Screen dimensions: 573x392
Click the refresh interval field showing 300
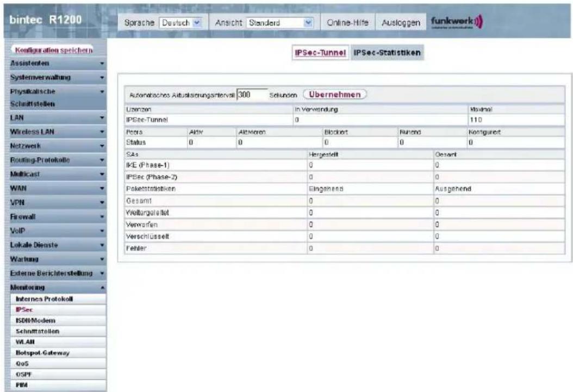click(252, 95)
